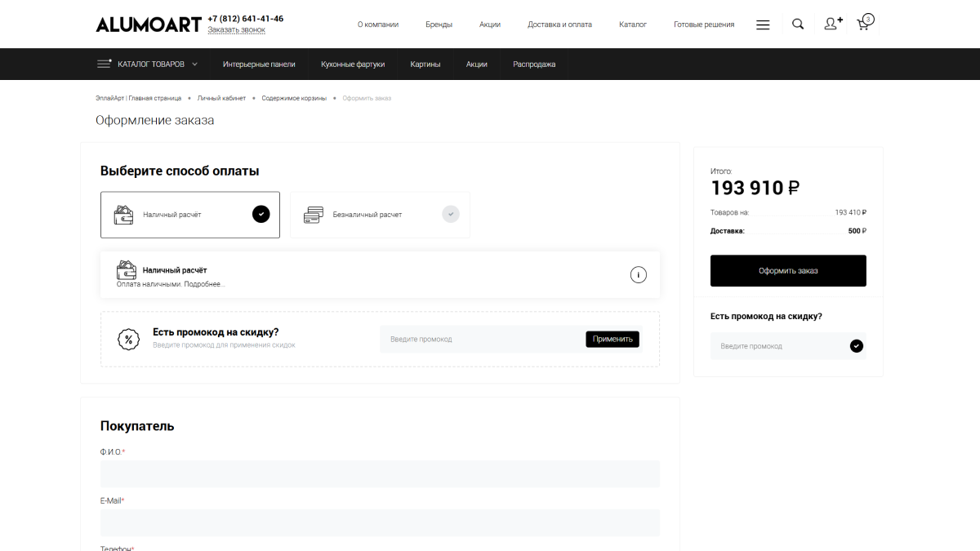Submit sidebar promo code with checkmark icon
Viewport: 980px width, 551px height.
[856, 346]
